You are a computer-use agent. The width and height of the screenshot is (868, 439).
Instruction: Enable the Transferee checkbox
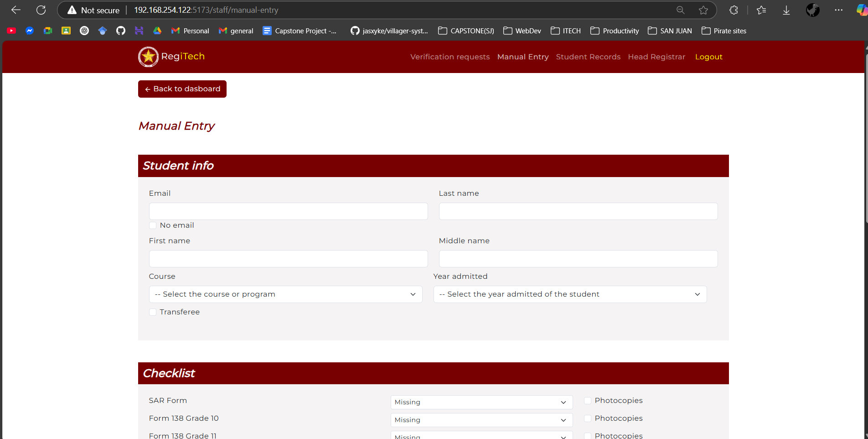tap(153, 312)
